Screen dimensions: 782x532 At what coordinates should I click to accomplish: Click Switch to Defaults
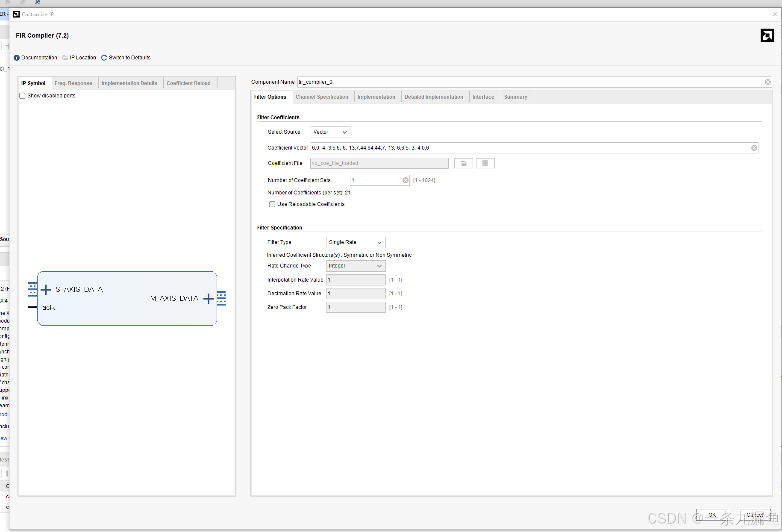click(x=130, y=58)
